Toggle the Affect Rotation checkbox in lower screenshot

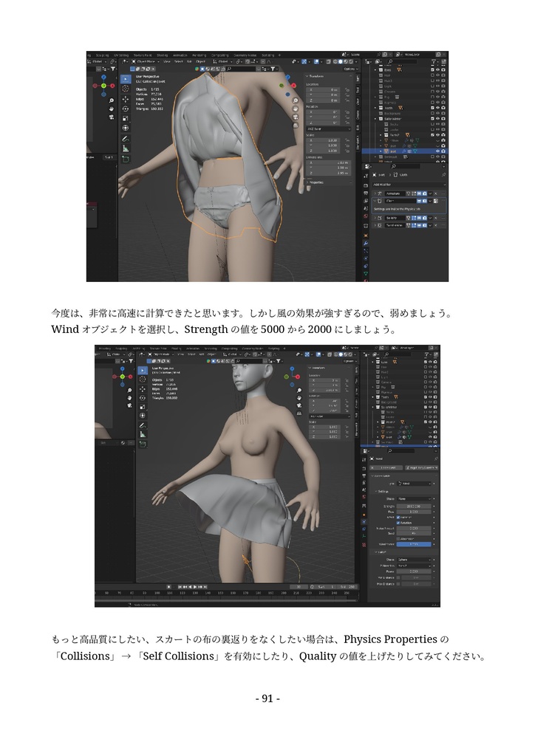point(398,523)
